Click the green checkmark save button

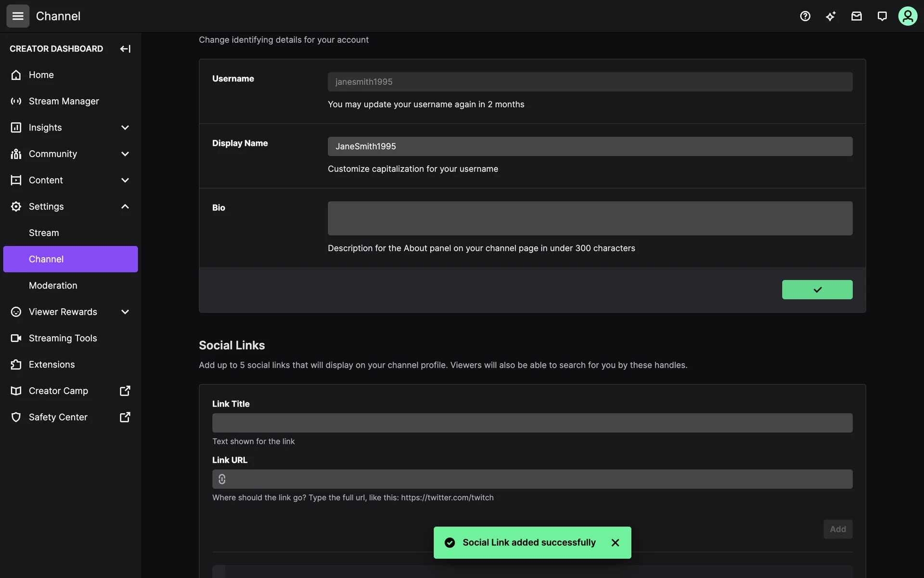817,289
